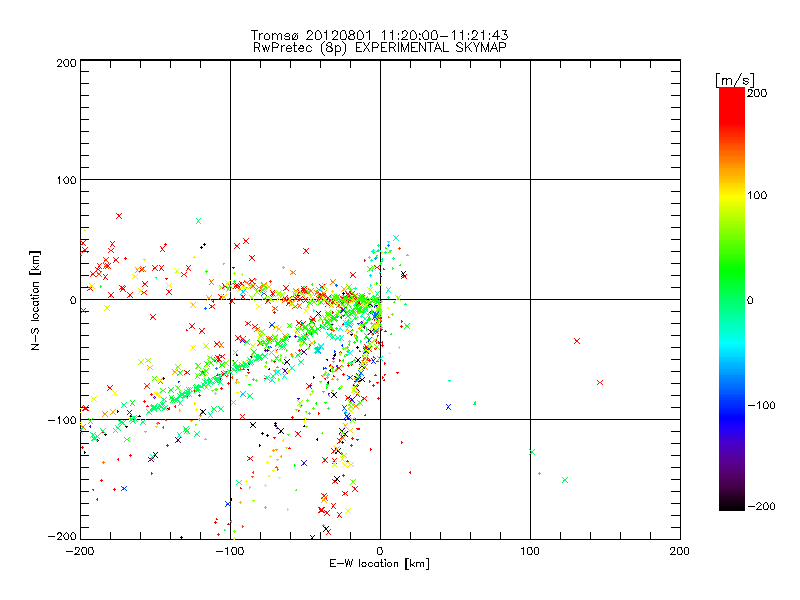This screenshot has height=600, width=800.
Task: Click the E-W location [km] axis label
Action: coord(379,563)
